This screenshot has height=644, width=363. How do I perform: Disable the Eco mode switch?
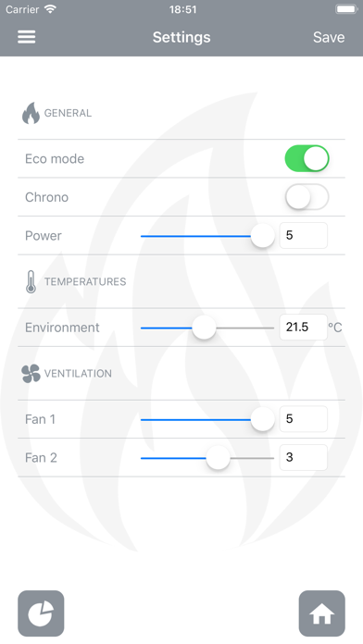pyautogui.click(x=307, y=158)
